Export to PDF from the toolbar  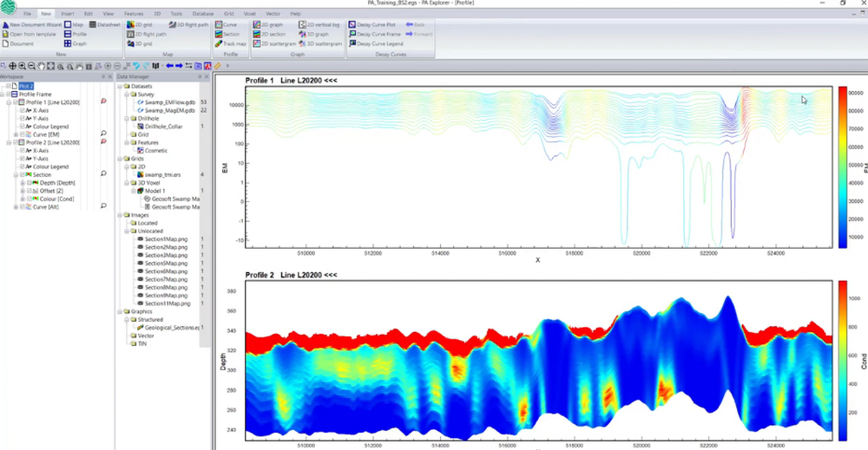click(x=207, y=66)
